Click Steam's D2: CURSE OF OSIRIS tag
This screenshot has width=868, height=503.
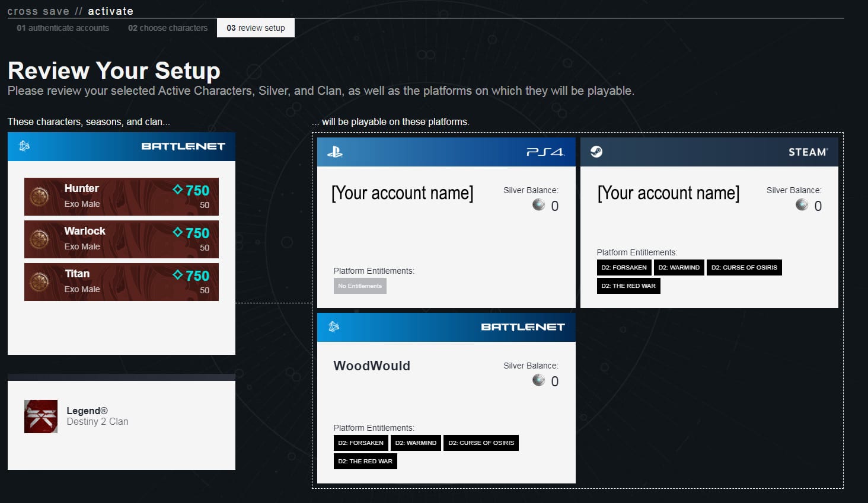[744, 268]
